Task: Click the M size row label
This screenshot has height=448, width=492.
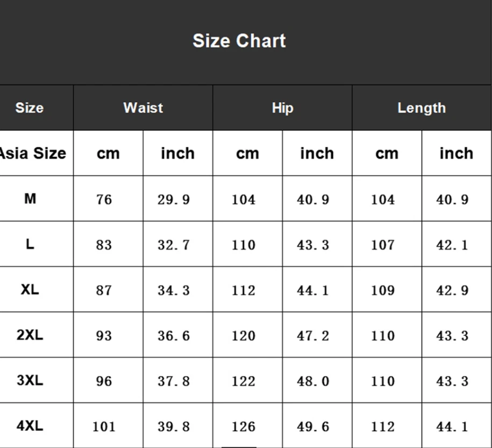Action: tap(30, 198)
